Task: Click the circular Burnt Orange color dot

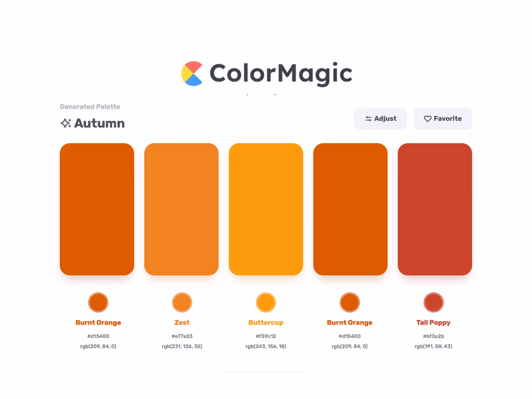Action: coord(98,302)
